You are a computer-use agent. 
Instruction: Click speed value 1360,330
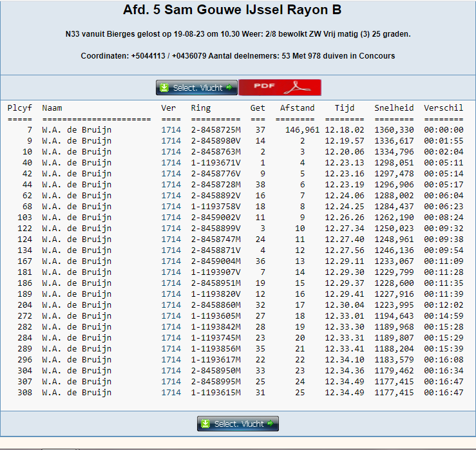coord(394,130)
